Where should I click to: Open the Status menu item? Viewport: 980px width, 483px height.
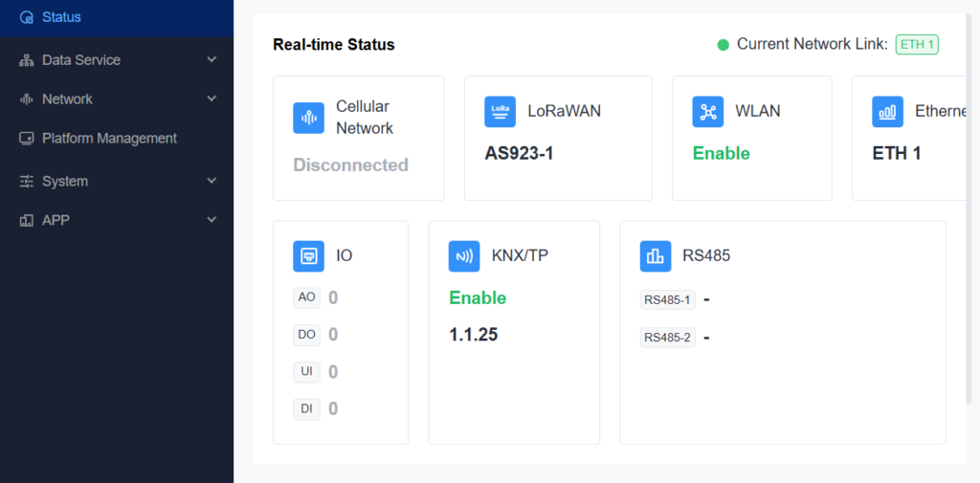[x=61, y=17]
